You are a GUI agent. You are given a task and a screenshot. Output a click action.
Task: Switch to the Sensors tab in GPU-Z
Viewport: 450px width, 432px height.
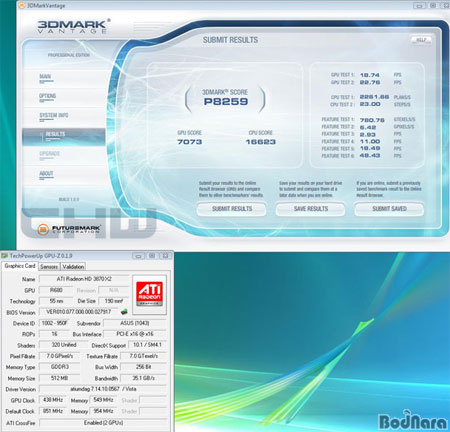pyautogui.click(x=49, y=267)
